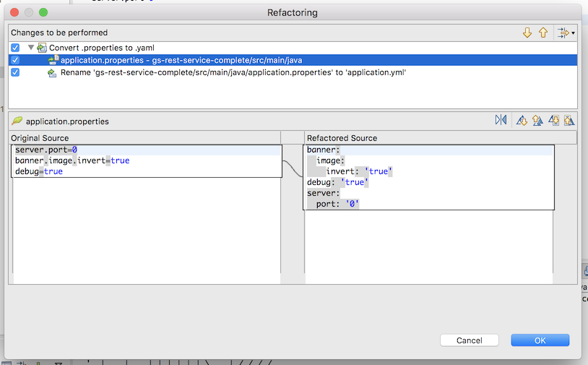Click the Cancel button
The height and width of the screenshot is (365, 588).
point(469,340)
